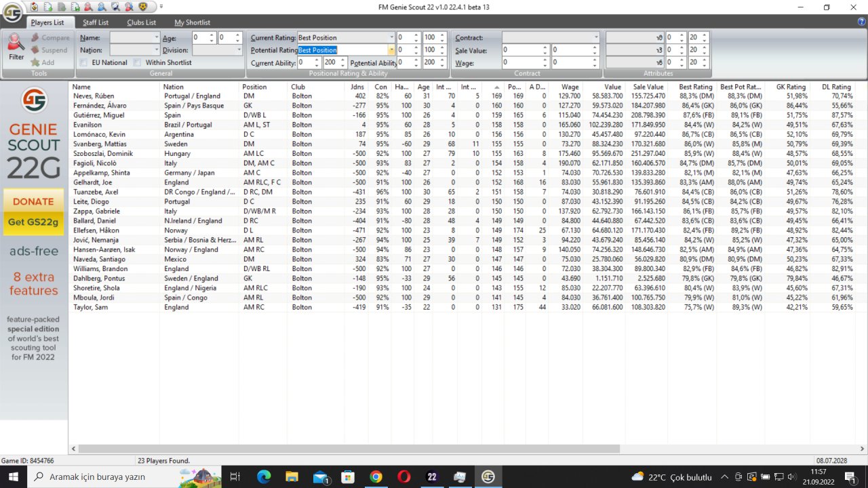Sort by the Wage column header
868x488 pixels.
pos(565,87)
